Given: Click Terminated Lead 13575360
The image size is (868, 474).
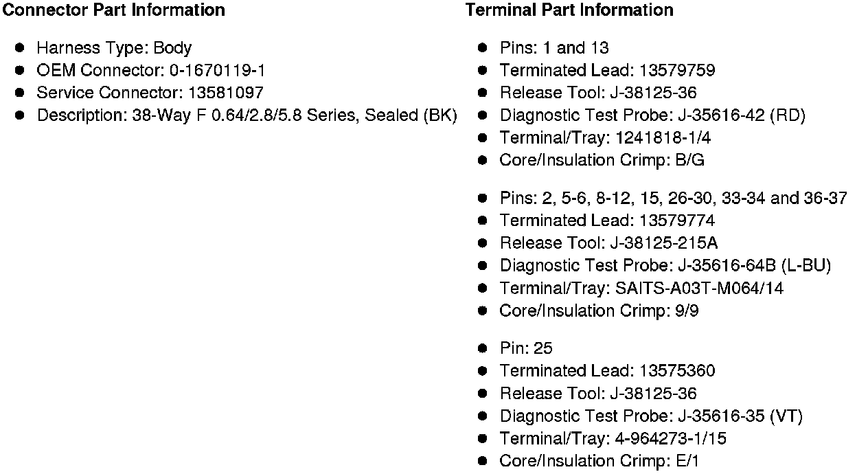Looking at the screenshot, I should click(x=607, y=371).
